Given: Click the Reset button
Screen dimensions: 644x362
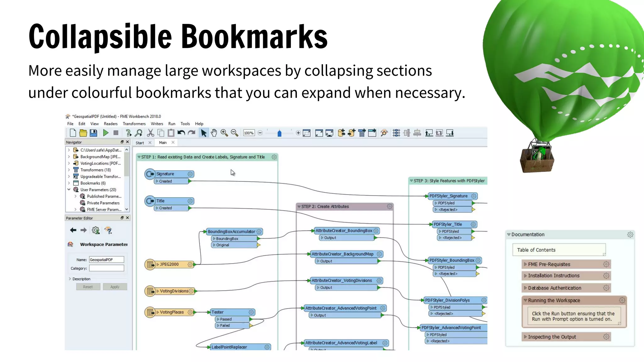Looking at the screenshot, I should (x=88, y=287).
